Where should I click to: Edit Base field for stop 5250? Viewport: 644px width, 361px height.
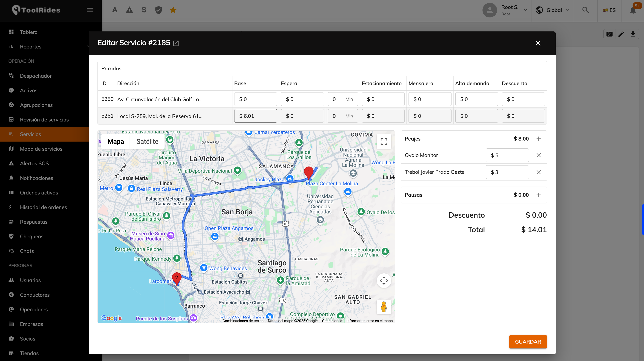coord(255,99)
